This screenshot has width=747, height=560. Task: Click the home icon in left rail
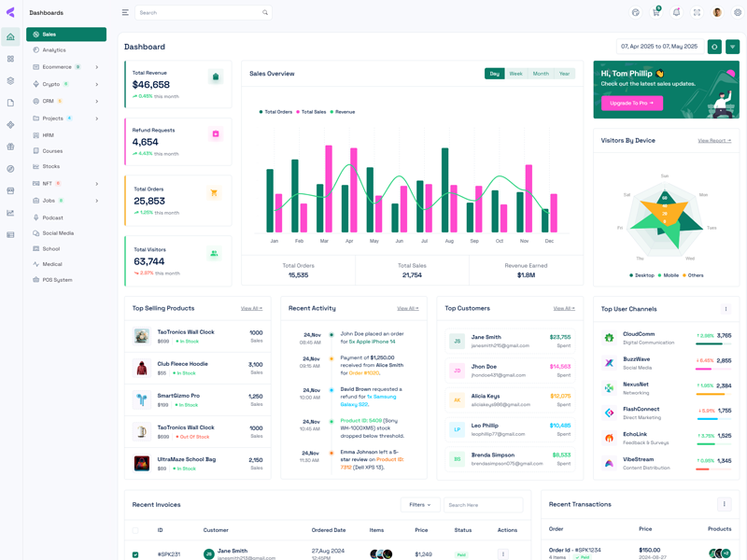coord(10,37)
